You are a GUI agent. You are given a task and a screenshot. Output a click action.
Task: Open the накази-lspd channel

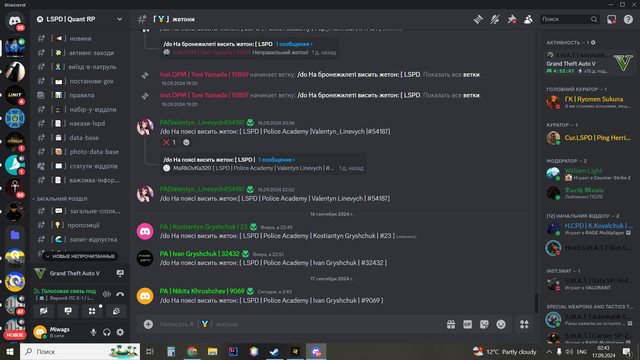pyautogui.click(x=80, y=123)
